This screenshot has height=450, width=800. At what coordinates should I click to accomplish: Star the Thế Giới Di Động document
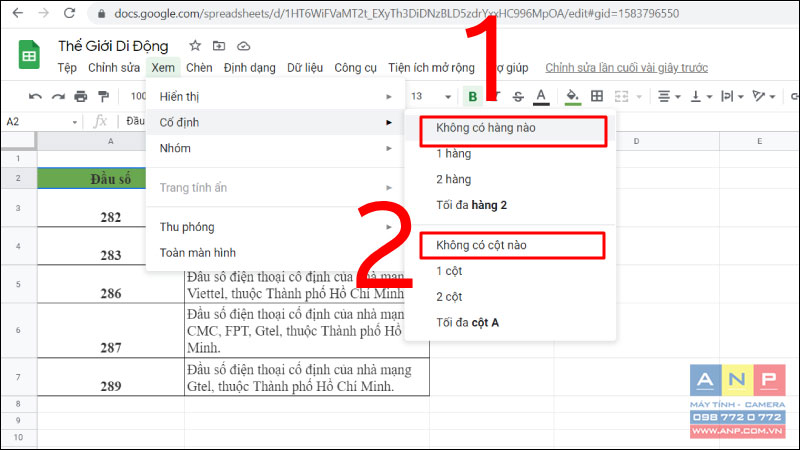195,46
